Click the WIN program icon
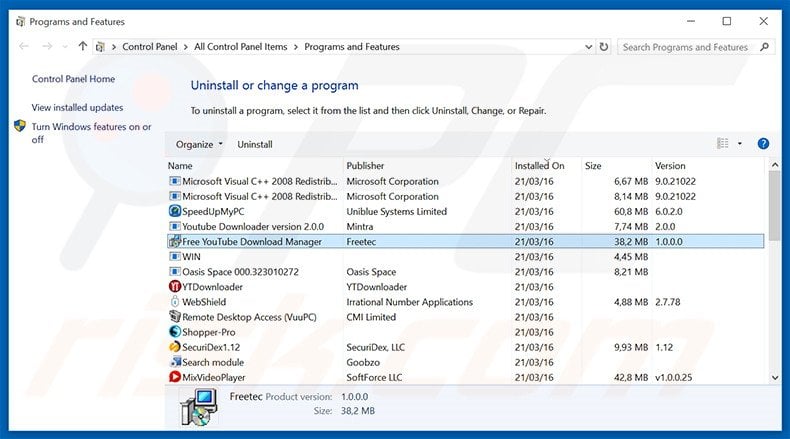 click(174, 257)
